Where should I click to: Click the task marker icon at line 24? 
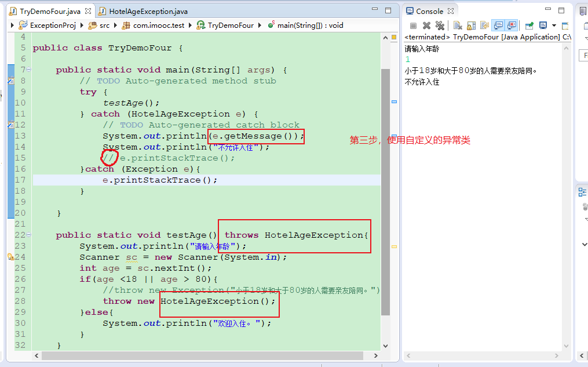(10, 256)
